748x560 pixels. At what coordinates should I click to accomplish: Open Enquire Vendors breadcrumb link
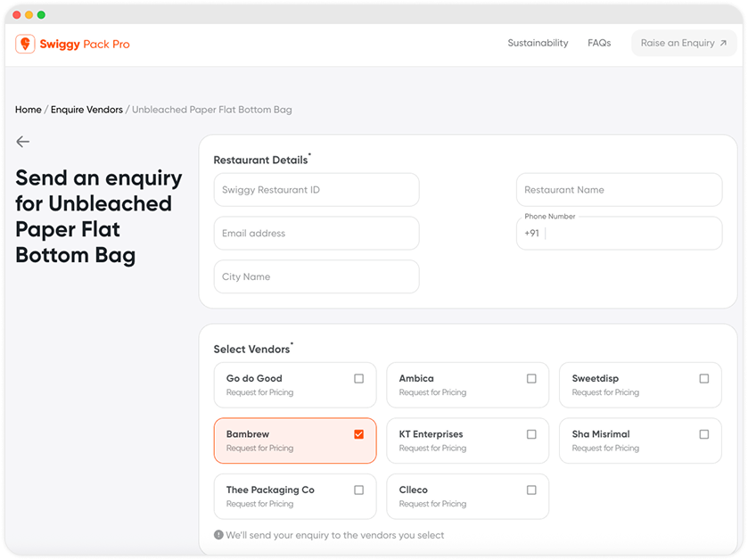pyautogui.click(x=86, y=110)
